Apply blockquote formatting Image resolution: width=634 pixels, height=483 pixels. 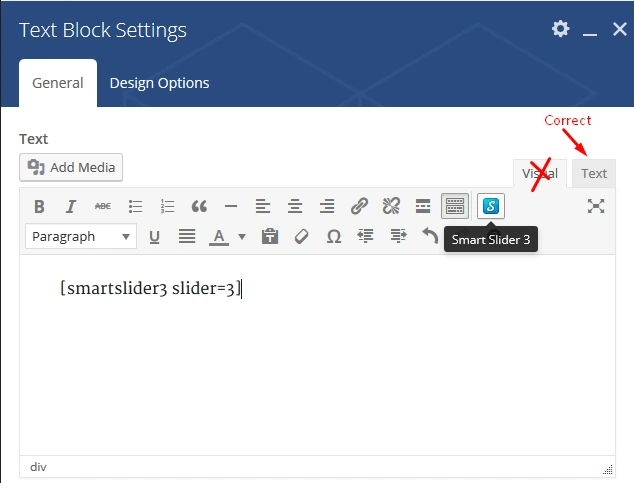(199, 207)
